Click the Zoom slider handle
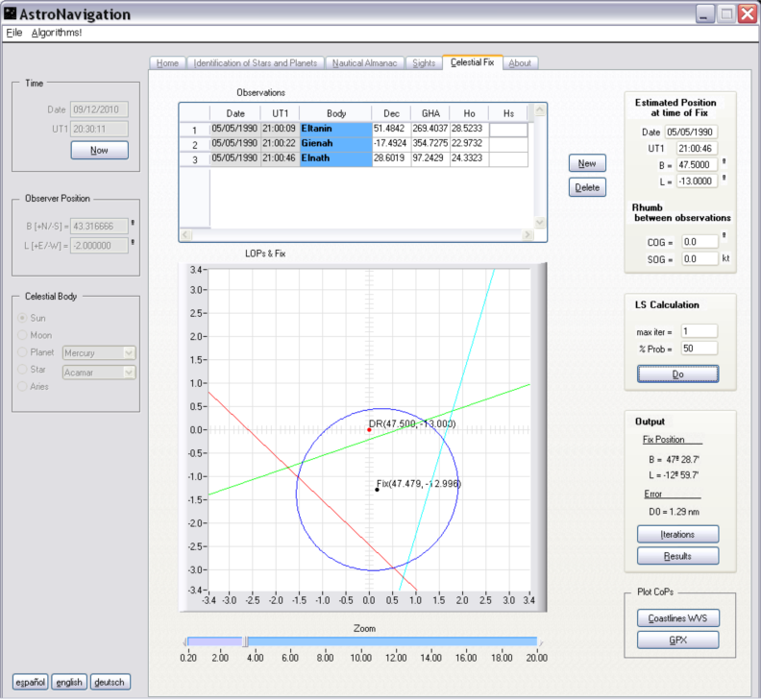 point(244,641)
